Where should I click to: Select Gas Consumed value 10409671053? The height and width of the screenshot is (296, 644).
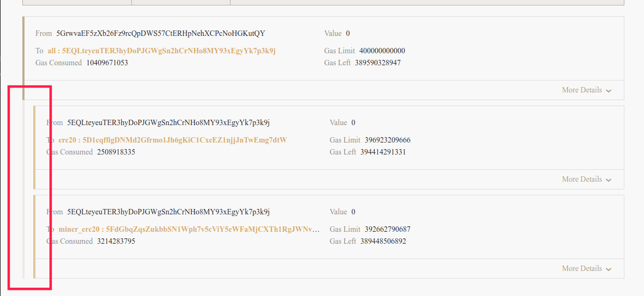point(107,63)
